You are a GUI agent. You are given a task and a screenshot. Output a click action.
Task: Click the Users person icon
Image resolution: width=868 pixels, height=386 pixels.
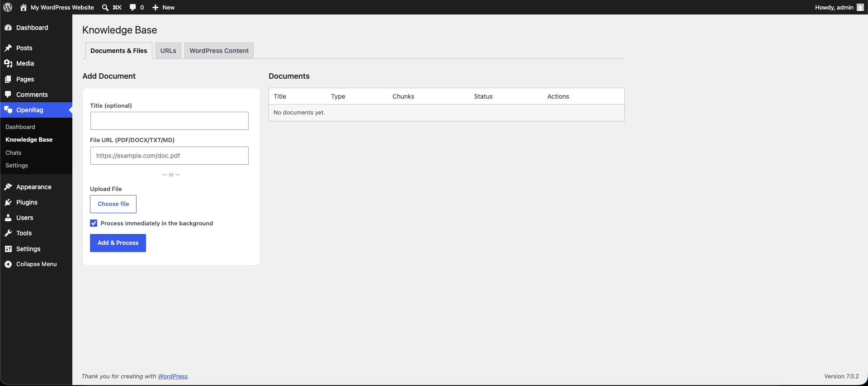point(8,218)
